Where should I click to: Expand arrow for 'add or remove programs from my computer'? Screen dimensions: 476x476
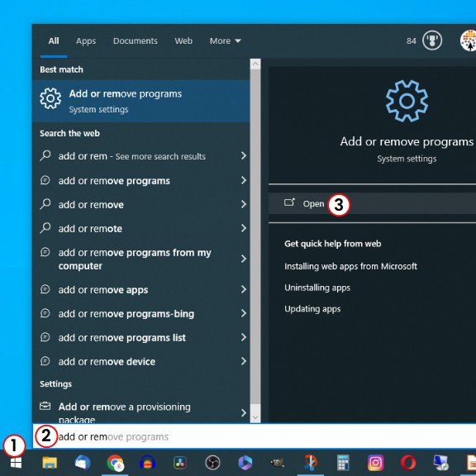tap(244, 259)
